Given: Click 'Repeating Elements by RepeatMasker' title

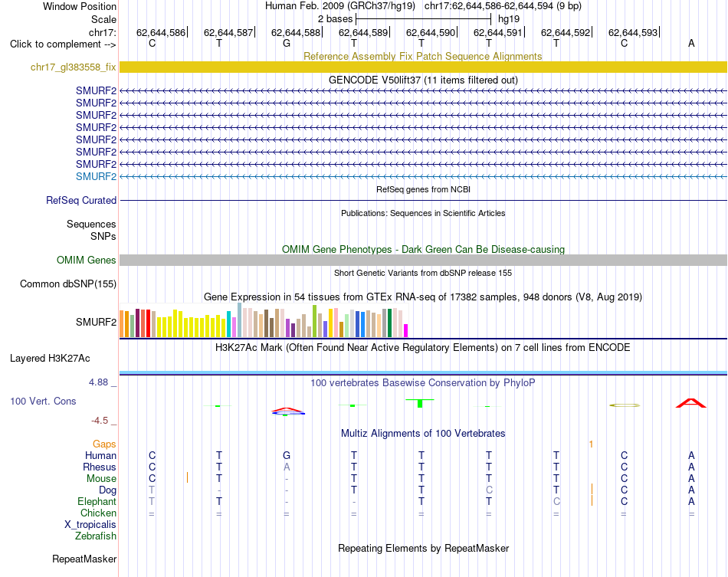Looking at the screenshot, I should [x=423, y=548].
